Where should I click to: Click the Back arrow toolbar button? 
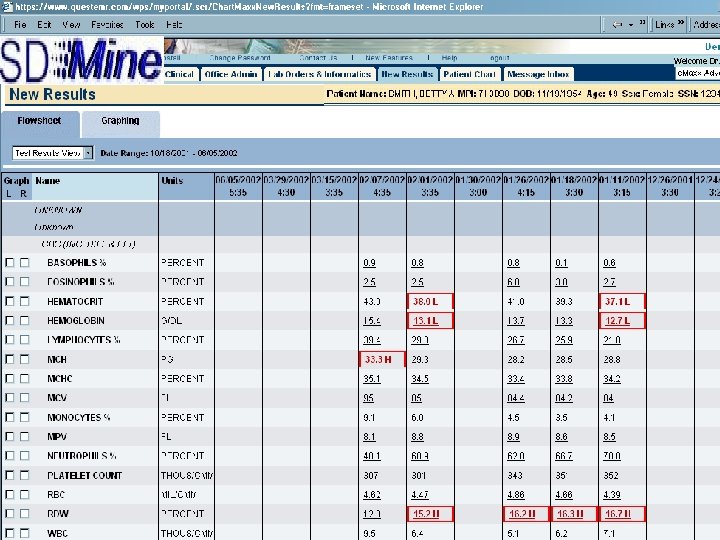pyautogui.click(x=617, y=24)
